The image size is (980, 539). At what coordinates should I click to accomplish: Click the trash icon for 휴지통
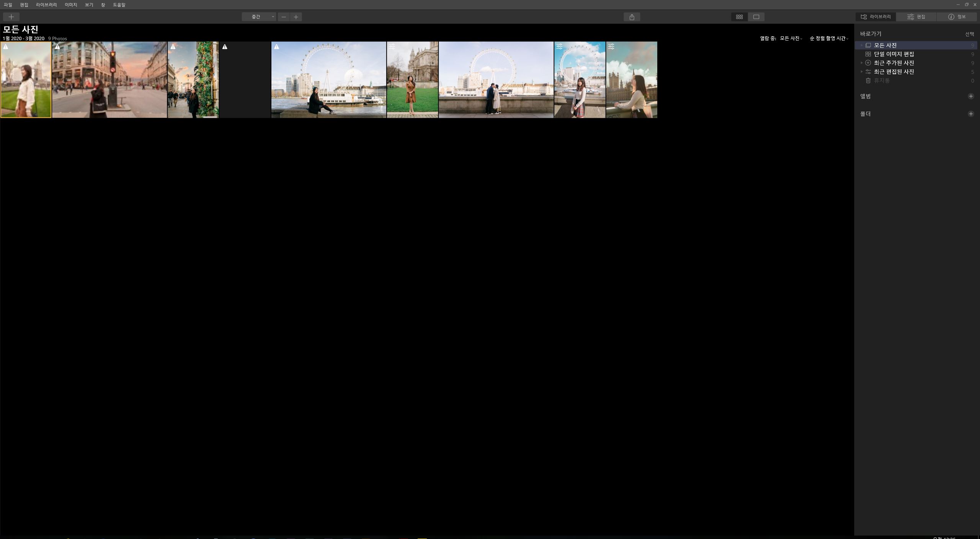point(868,81)
